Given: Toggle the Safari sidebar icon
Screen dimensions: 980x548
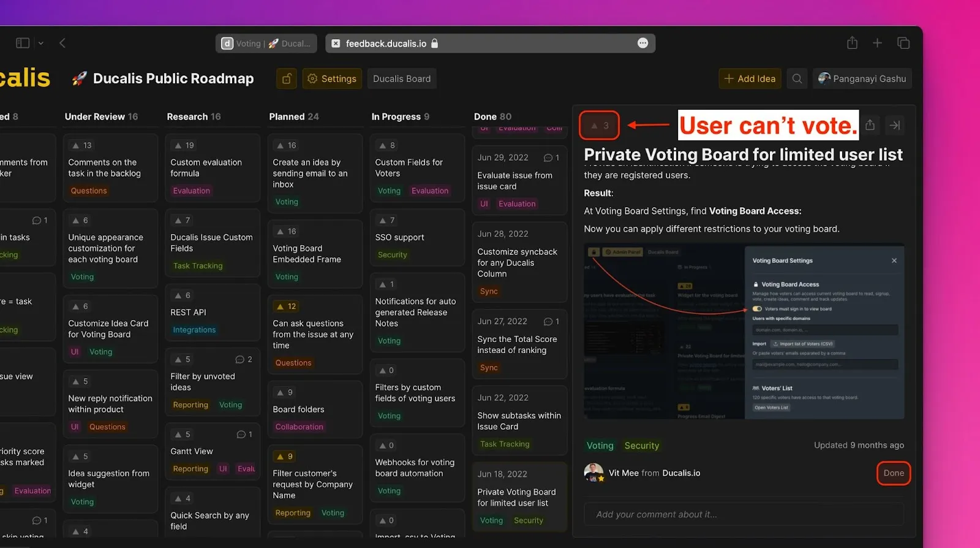Looking at the screenshot, I should pyautogui.click(x=23, y=43).
